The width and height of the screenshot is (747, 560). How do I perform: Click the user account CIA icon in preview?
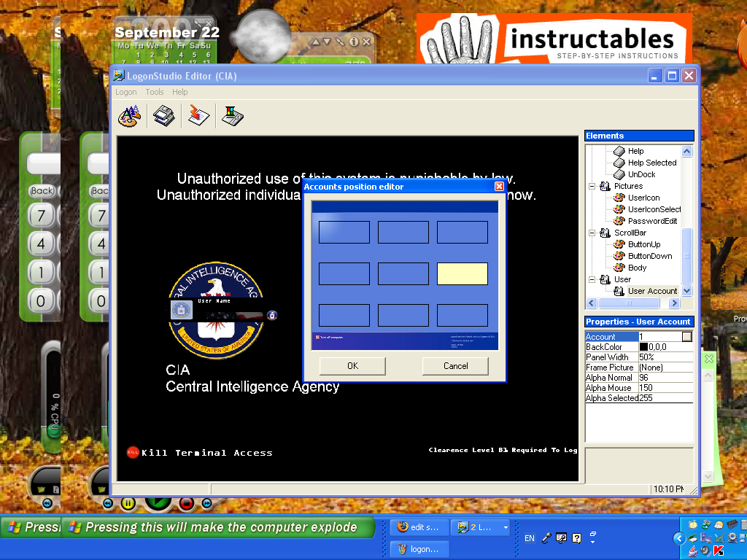pyautogui.click(x=182, y=310)
